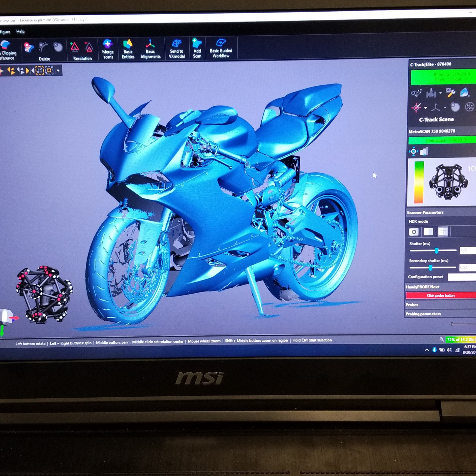This screenshot has width=476, height=476.
Task: Click the green Running status bar
Action: coord(443,77)
